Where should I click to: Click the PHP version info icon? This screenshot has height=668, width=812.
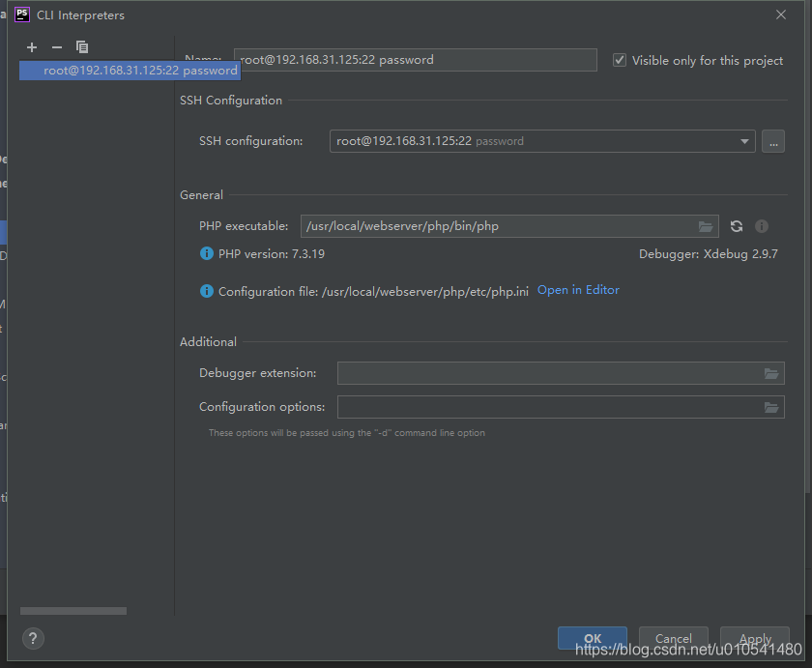click(x=207, y=253)
